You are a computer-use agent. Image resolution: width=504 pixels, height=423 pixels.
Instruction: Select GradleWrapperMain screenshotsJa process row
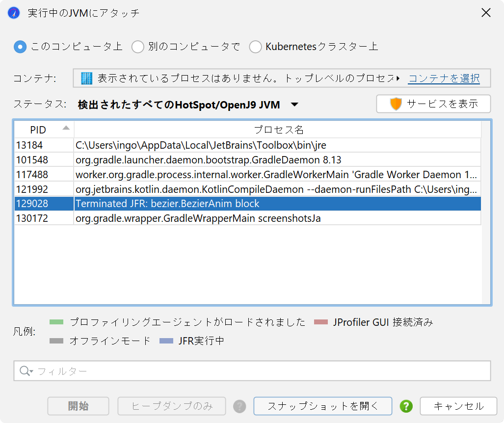(x=248, y=218)
